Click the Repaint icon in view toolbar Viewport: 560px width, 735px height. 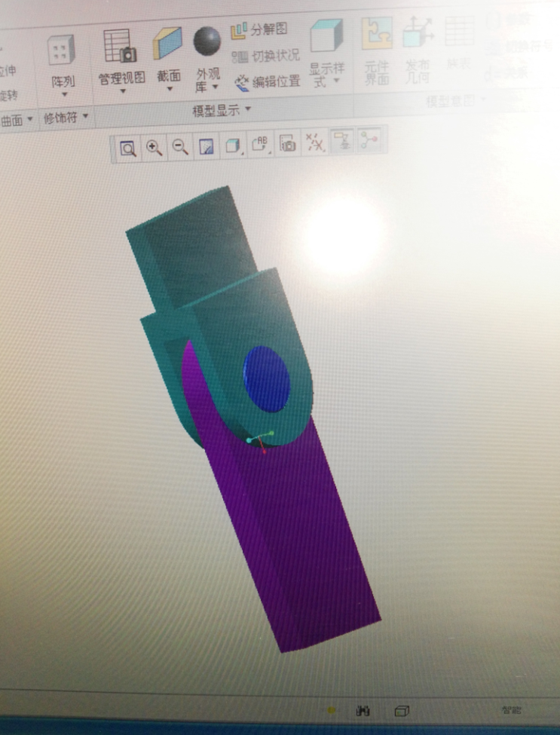(207, 147)
